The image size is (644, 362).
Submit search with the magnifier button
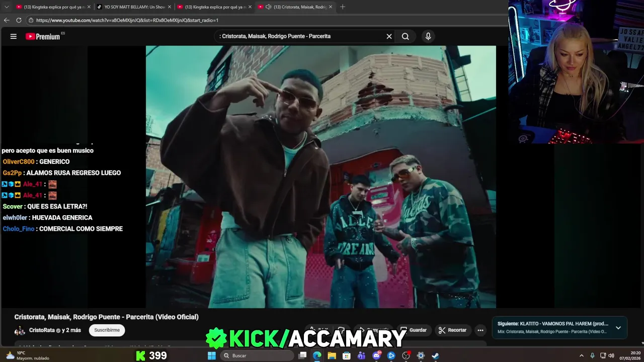click(405, 36)
